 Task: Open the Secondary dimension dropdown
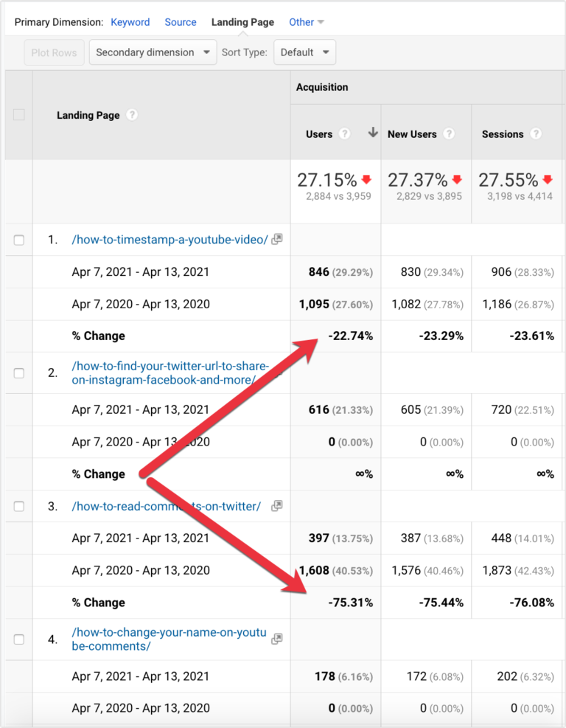pyautogui.click(x=153, y=52)
